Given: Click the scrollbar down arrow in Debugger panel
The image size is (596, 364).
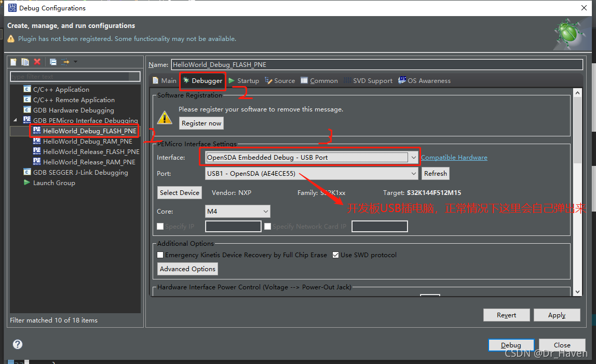Looking at the screenshot, I should (x=577, y=292).
